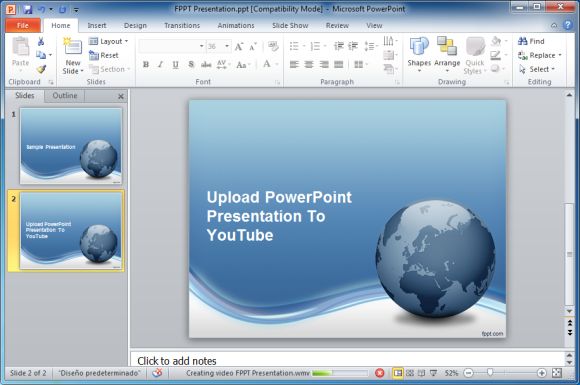Toggle Italic formatting

161,64
